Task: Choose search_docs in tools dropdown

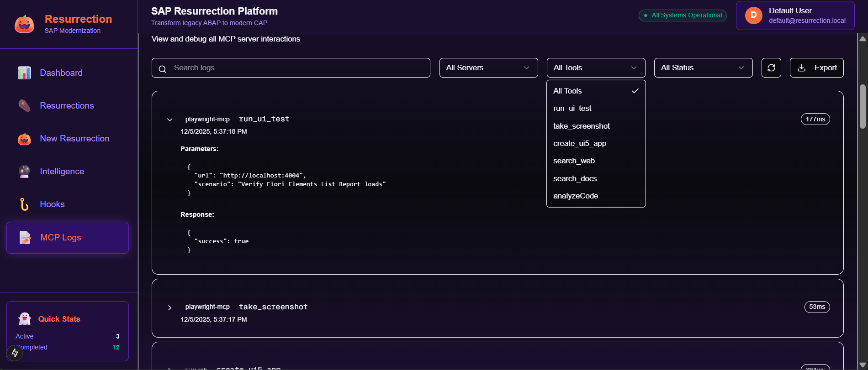Action: [x=596, y=178]
